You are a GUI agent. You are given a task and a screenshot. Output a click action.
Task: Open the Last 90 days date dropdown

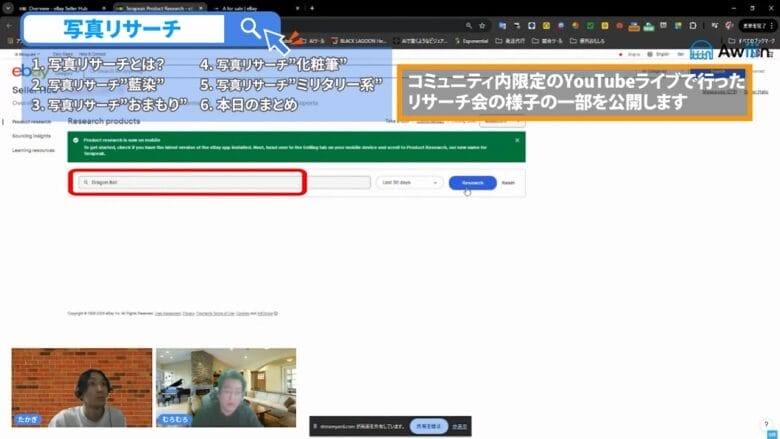(409, 182)
